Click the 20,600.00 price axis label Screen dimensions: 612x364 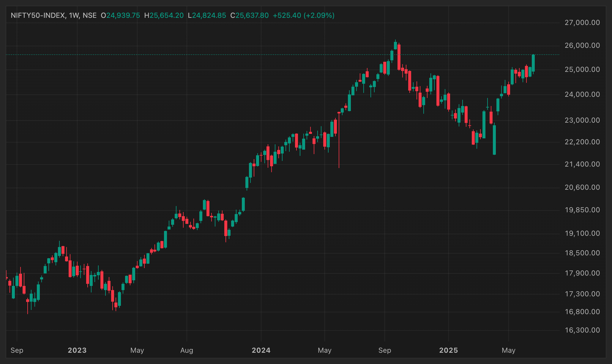point(582,187)
